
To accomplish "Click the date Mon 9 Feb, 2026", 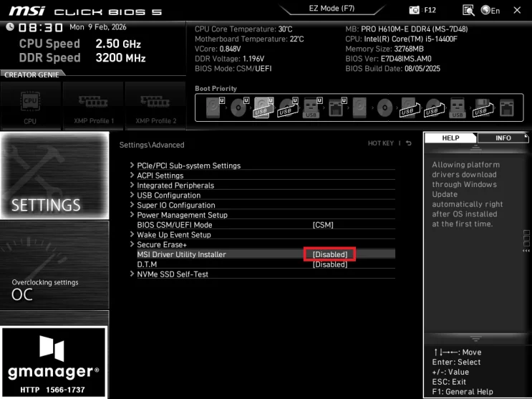I will coord(98,27).
